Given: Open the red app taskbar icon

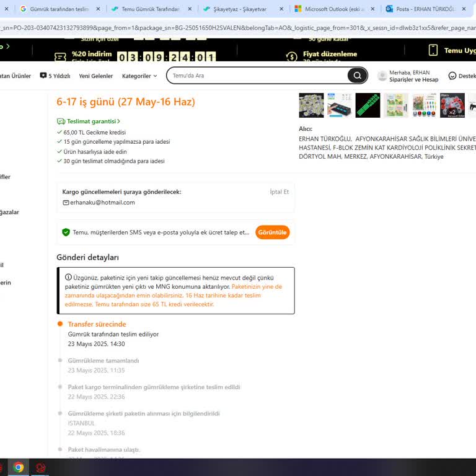Looking at the screenshot, I should coord(40,467).
